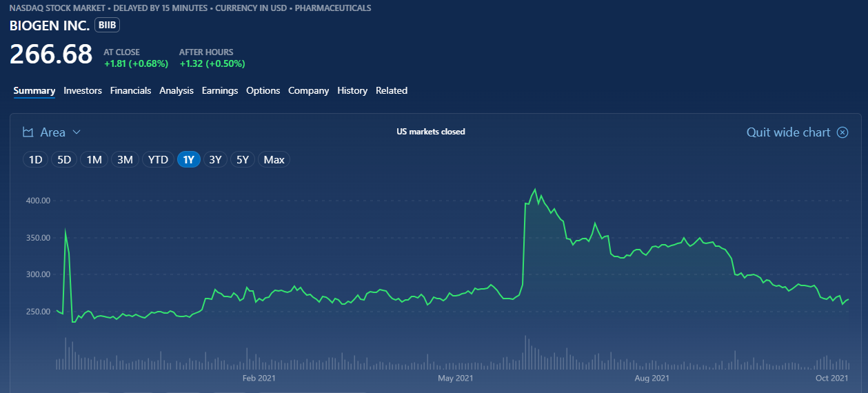The width and height of the screenshot is (868, 393).
Task: Select the 3M time range
Action: coord(125,160)
